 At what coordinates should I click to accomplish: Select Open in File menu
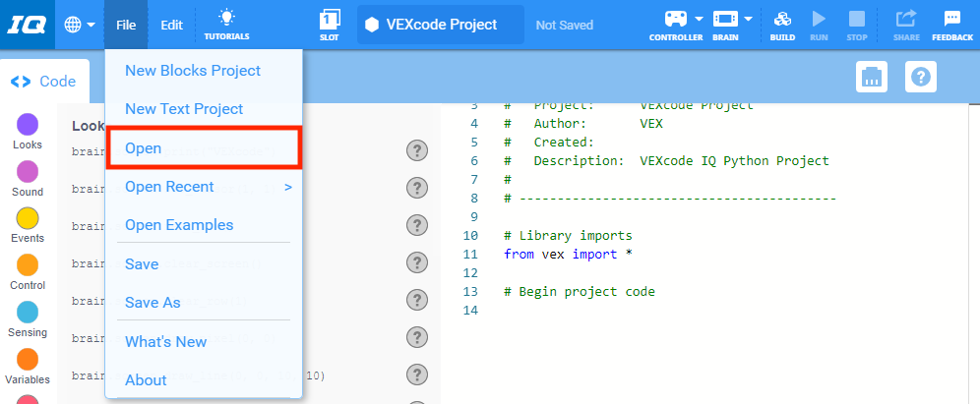(204, 148)
